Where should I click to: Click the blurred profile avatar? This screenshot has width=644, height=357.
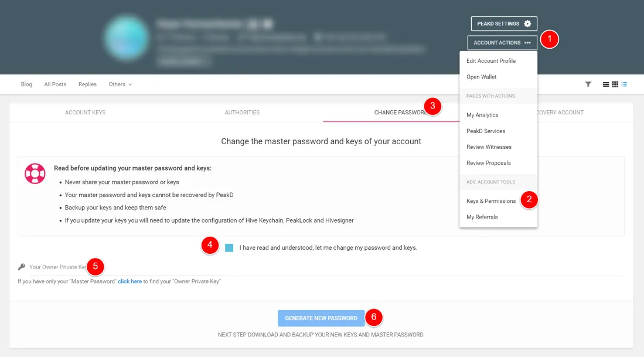pyautogui.click(x=126, y=38)
